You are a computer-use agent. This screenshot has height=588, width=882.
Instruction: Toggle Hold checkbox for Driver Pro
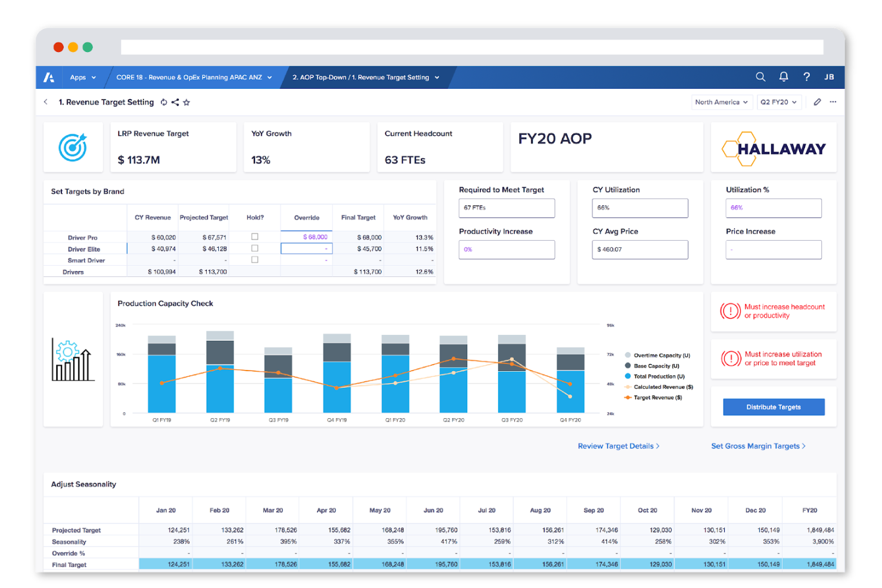[254, 237]
